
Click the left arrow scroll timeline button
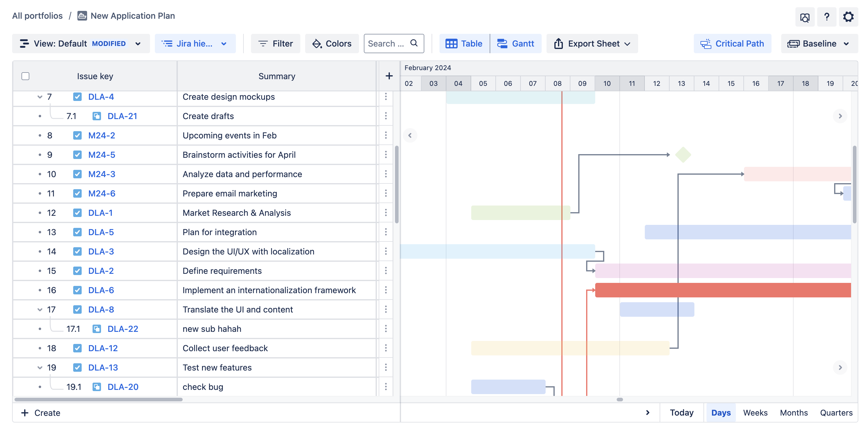(x=410, y=135)
